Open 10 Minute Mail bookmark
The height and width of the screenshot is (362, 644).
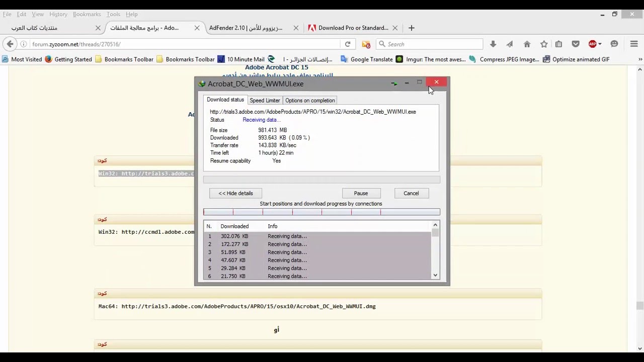coord(241,59)
